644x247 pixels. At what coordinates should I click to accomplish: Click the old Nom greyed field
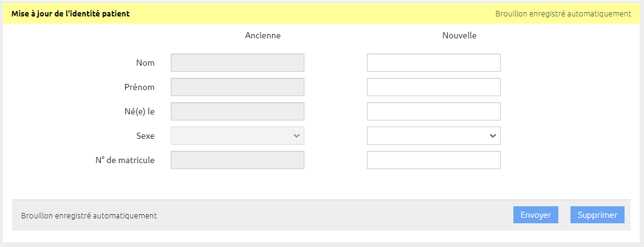pyautogui.click(x=238, y=63)
